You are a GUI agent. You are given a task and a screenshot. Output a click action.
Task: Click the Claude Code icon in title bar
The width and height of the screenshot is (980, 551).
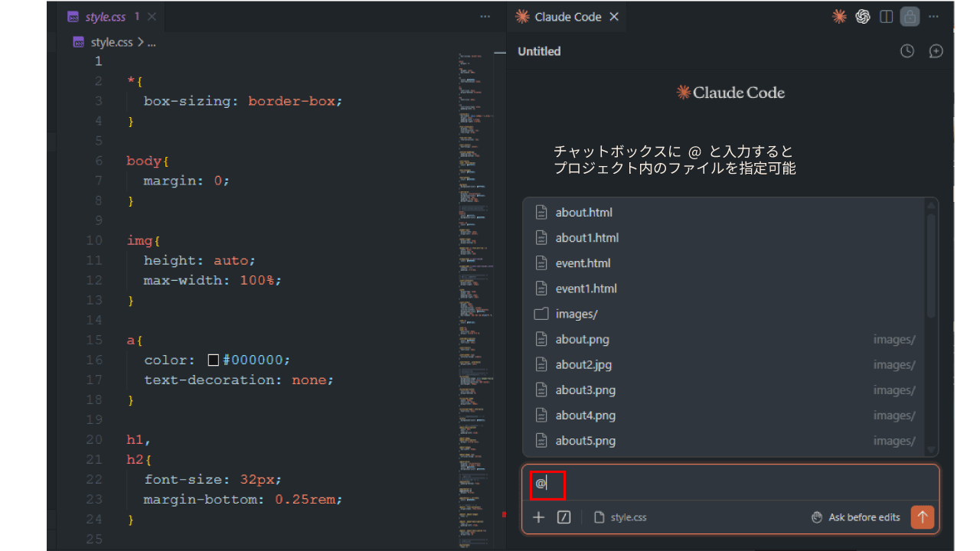pyautogui.click(x=839, y=17)
